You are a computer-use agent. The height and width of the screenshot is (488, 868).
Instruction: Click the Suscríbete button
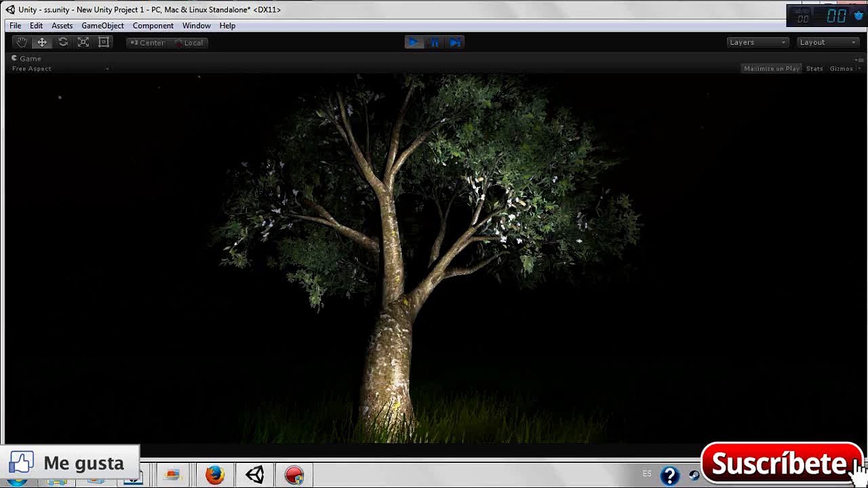coord(781,464)
